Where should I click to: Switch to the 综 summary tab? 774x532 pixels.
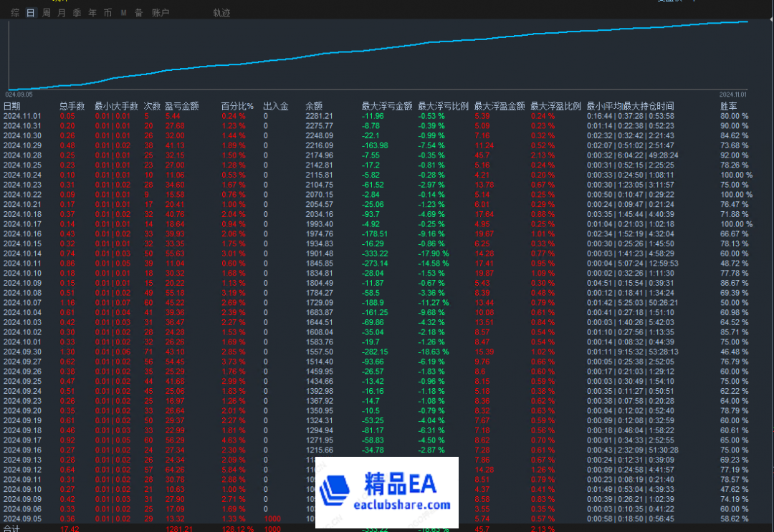coord(15,13)
